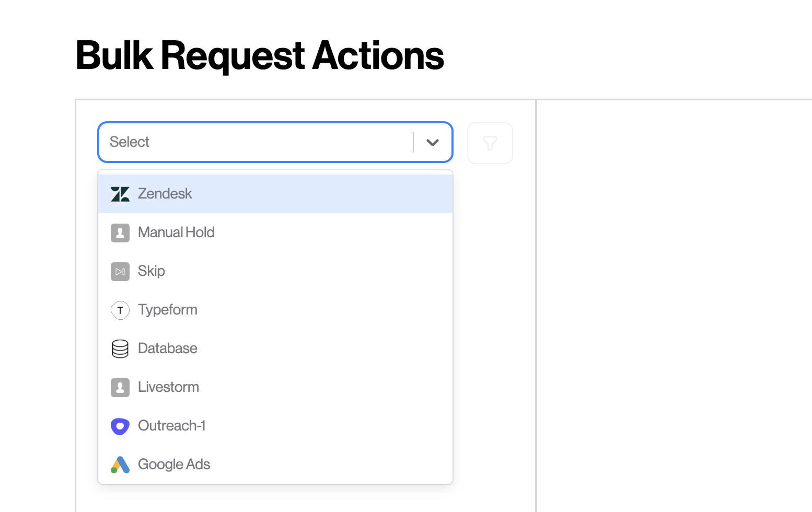Click the Outreach-1 purple shield icon
Image resolution: width=812 pixels, height=512 pixels.
[x=120, y=426]
